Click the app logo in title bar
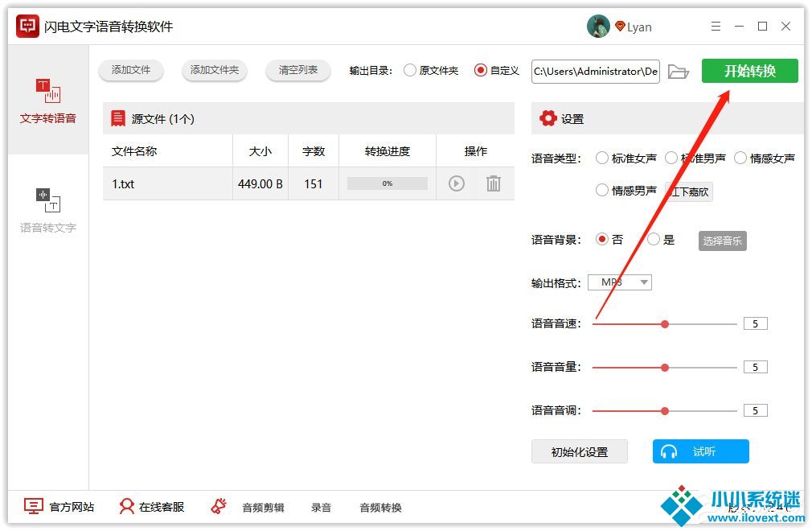Screen dimensions: 812x531 tap(27, 27)
